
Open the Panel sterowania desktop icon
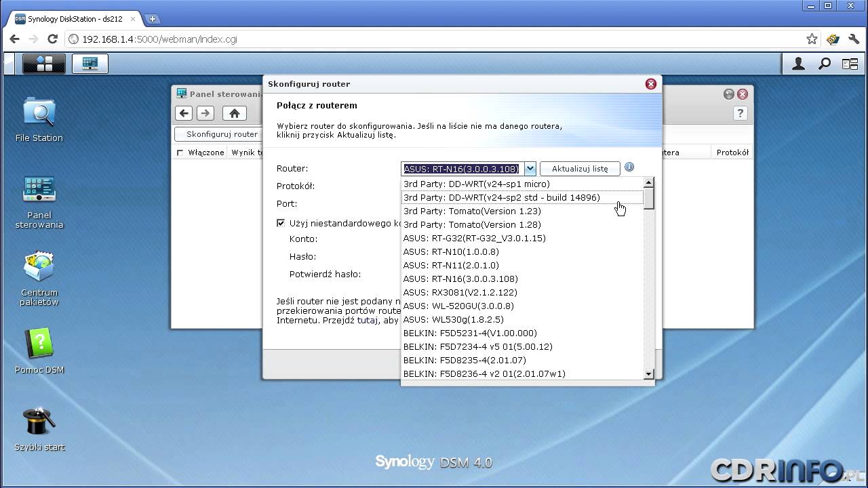[39, 201]
